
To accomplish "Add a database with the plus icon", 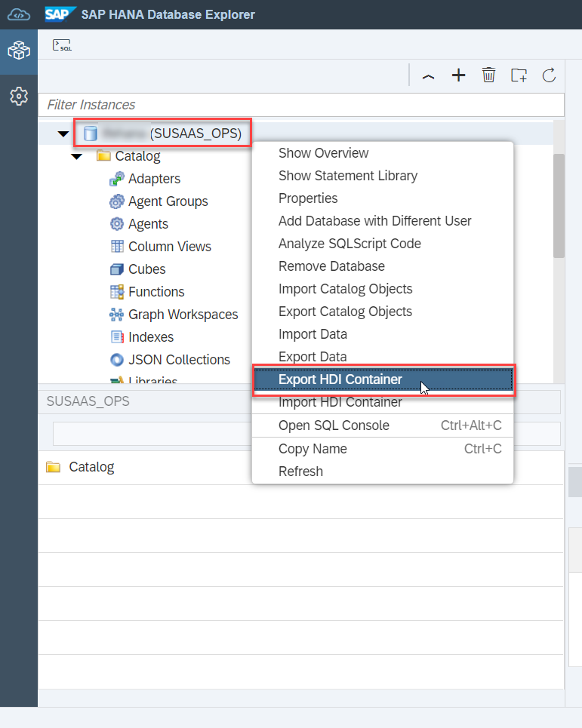I will [458, 75].
